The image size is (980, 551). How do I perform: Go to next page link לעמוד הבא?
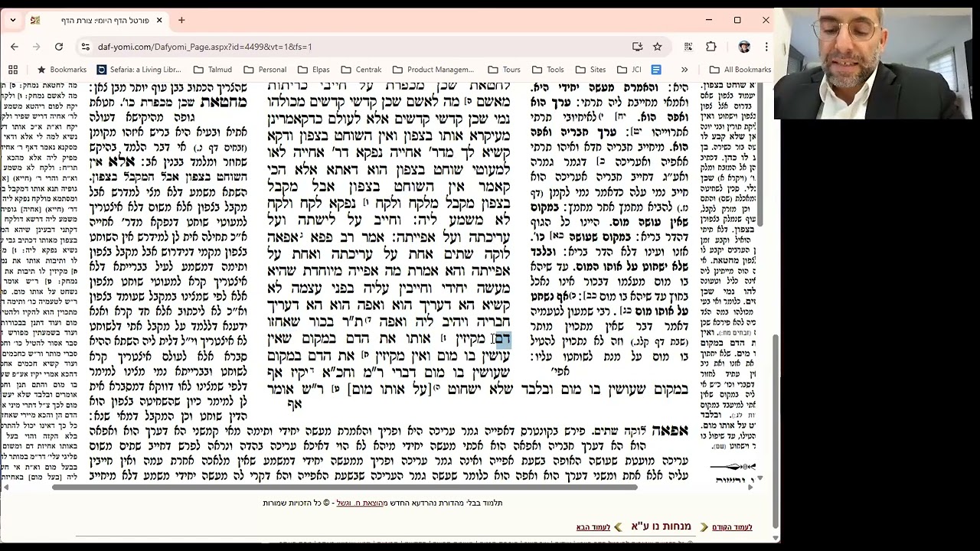tap(593, 527)
